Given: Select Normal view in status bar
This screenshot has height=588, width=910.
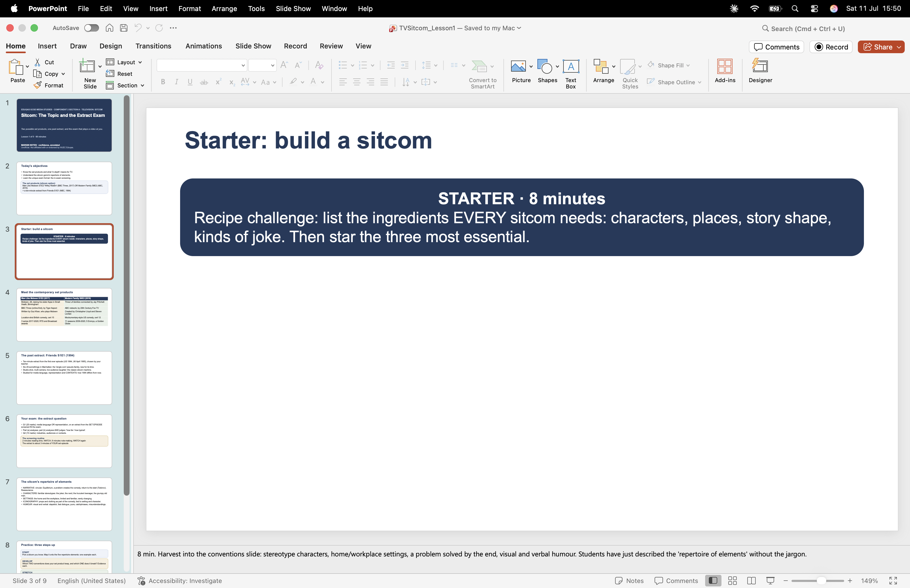Looking at the screenshot, I should click(713, 581).
